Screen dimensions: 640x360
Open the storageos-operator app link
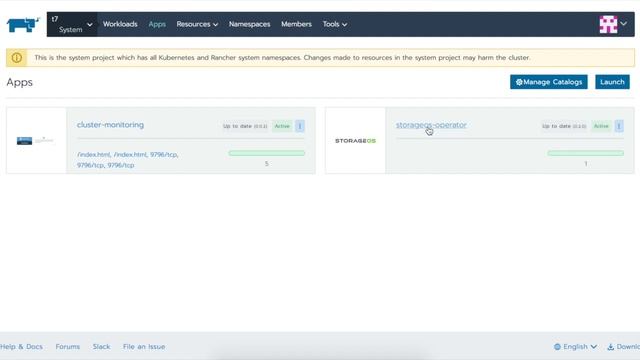(x=431, y=125)
